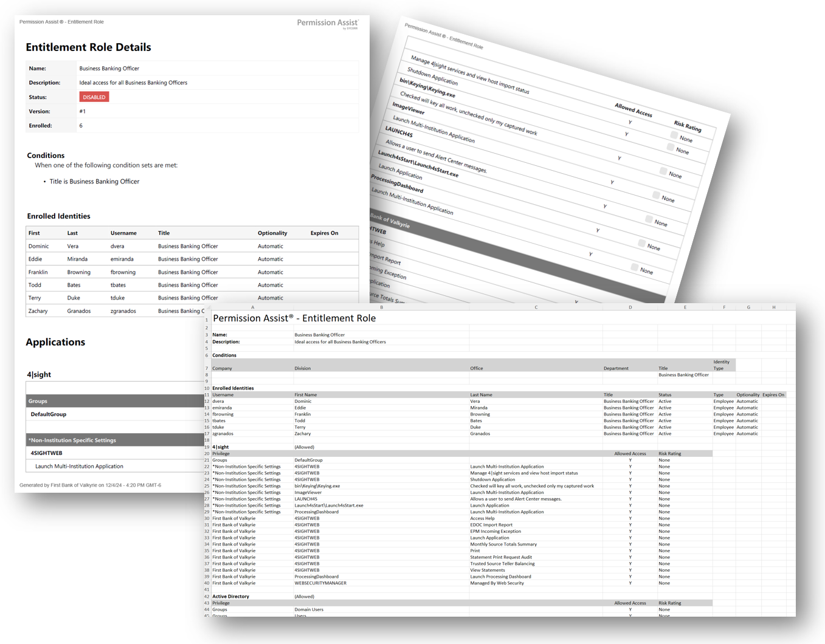825x644 pixels.
Task: Click the Title is Business Banking Officer condition
Action: tap(94, 182)
